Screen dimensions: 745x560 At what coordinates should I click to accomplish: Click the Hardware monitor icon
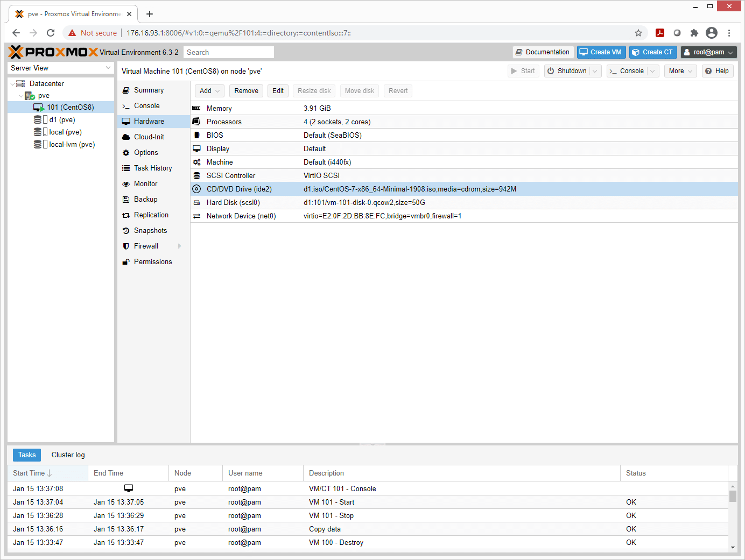click(x=126, y=122)
